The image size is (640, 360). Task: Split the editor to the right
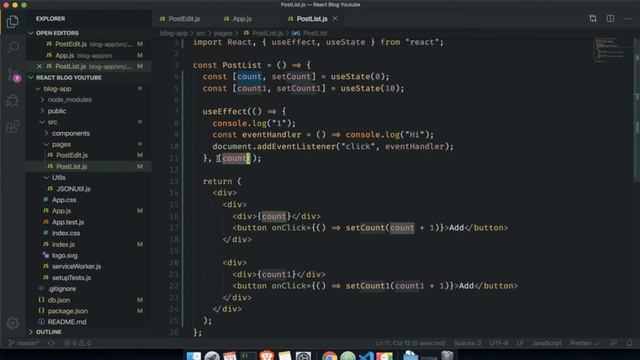(610, 19)
